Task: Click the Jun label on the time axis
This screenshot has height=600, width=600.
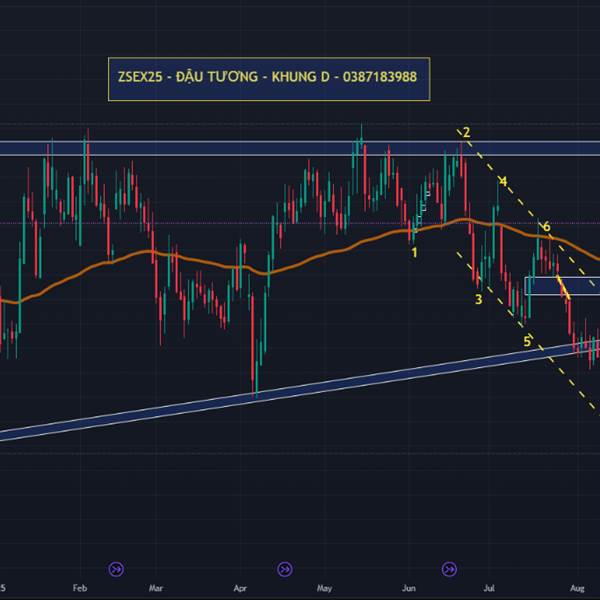Action: click(x=408, y=588)
